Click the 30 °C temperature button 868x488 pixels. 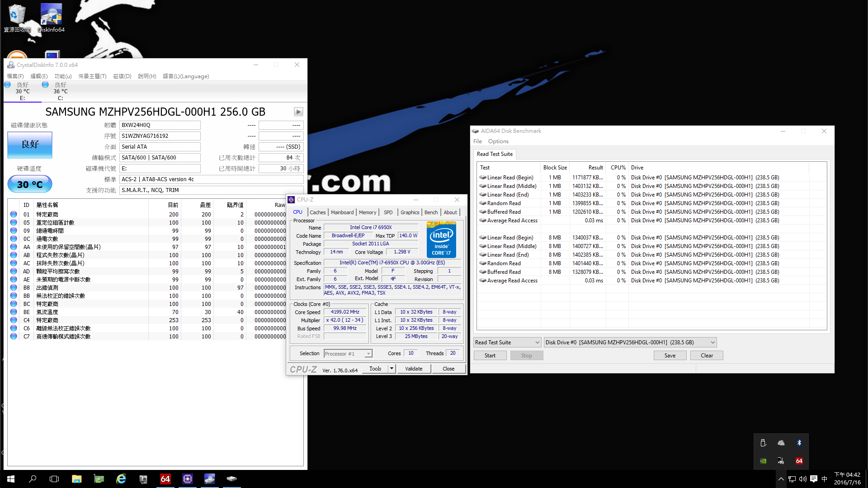coord(30,184)
